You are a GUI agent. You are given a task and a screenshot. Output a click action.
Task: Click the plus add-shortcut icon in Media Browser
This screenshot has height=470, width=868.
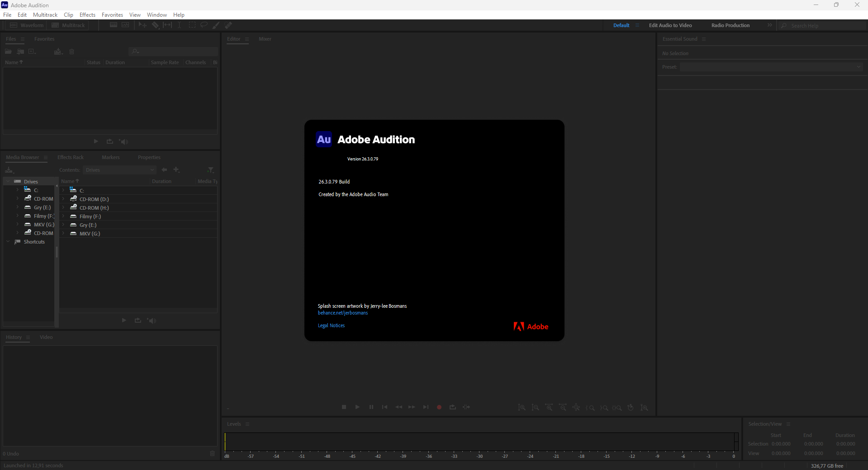tap(176, 170)
